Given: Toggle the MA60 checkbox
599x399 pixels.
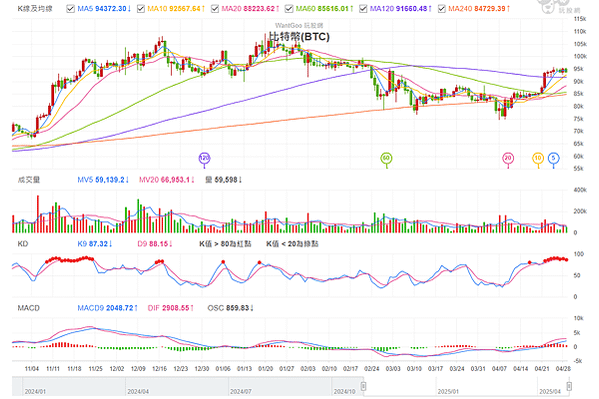Looking at the screenshot, I should coord(289,8).
